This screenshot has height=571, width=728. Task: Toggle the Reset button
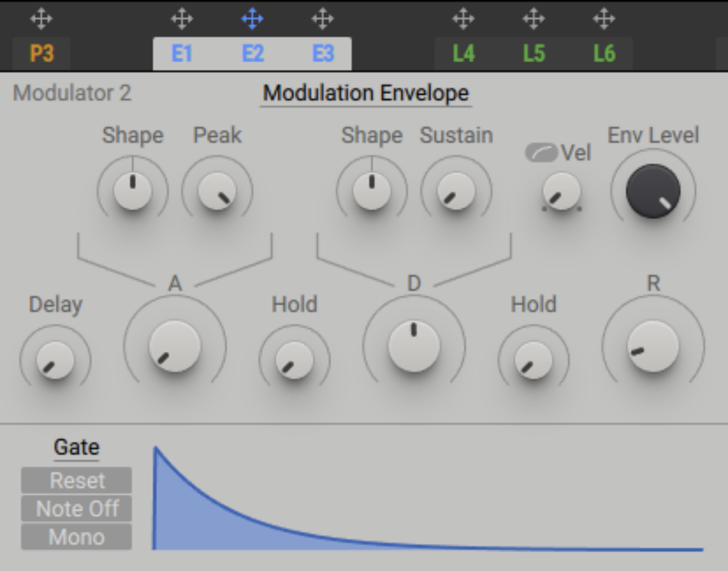point(76,481)
